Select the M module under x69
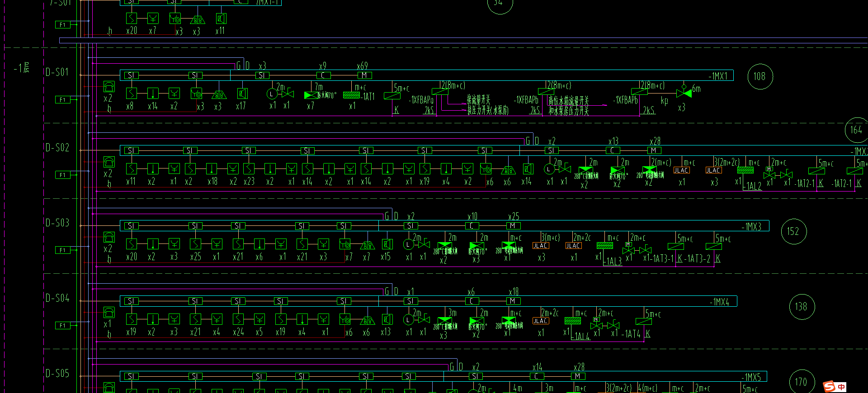The height and width of the screenshot is (393, 868). pos(365,75)
